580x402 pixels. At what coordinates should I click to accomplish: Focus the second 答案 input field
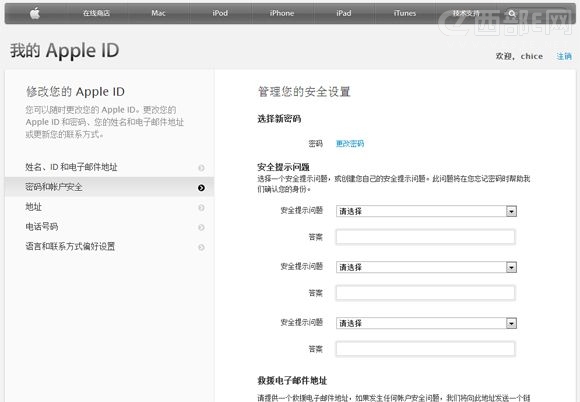(425, 293)
